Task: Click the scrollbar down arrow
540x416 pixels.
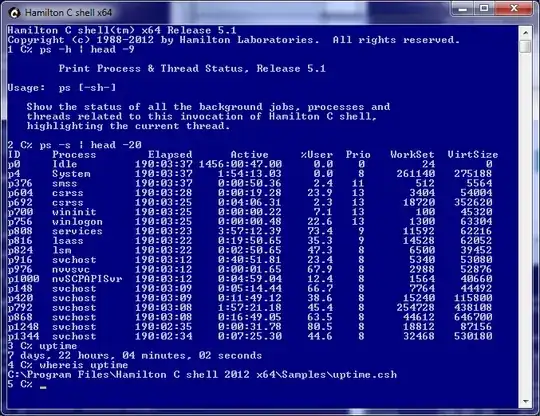Action: coord(526,402)
